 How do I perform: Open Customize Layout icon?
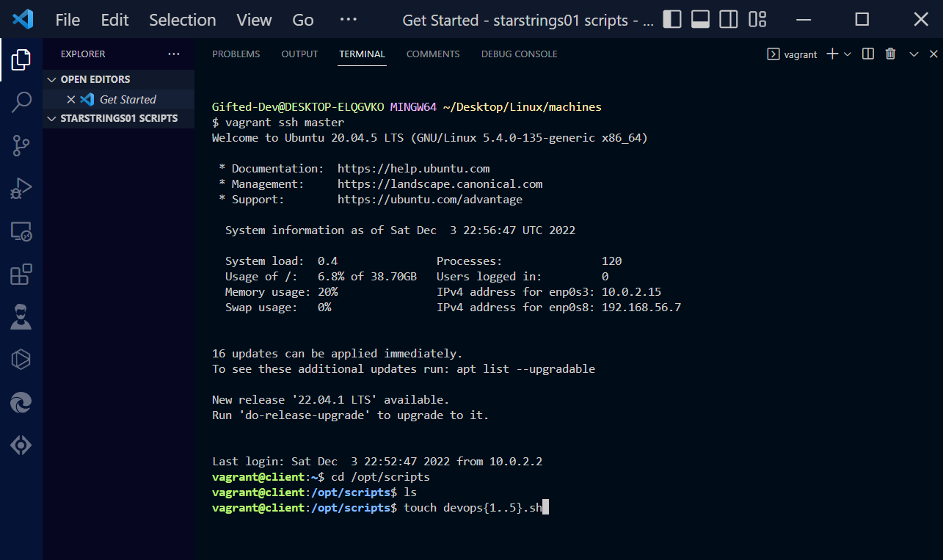[x=757, y=20]
